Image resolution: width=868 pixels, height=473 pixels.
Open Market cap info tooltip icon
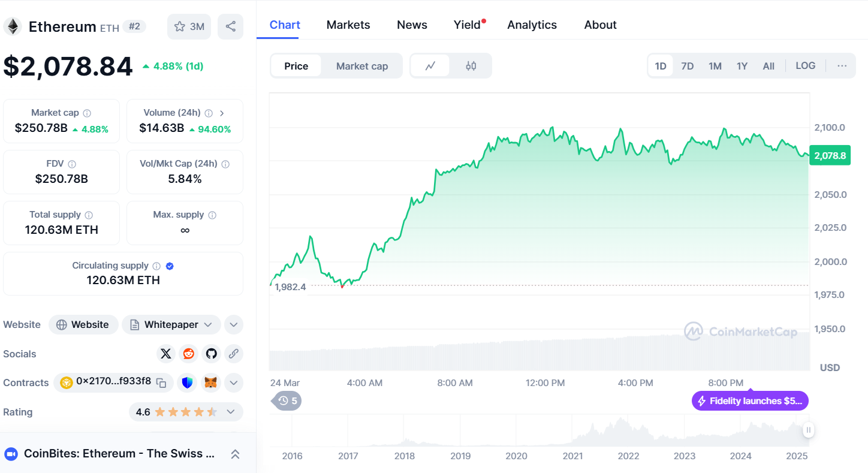[x=87, y=113]
